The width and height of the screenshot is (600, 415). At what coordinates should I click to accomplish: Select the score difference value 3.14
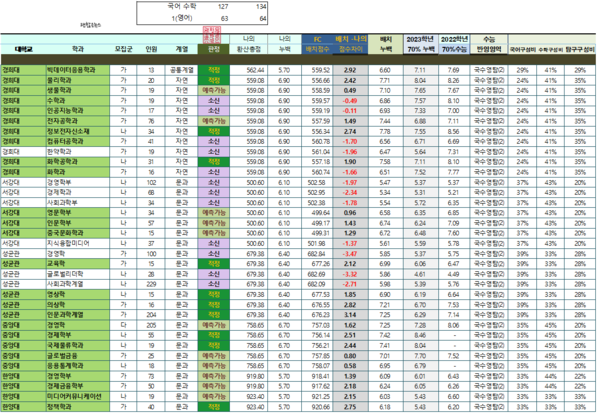(350, 315)
